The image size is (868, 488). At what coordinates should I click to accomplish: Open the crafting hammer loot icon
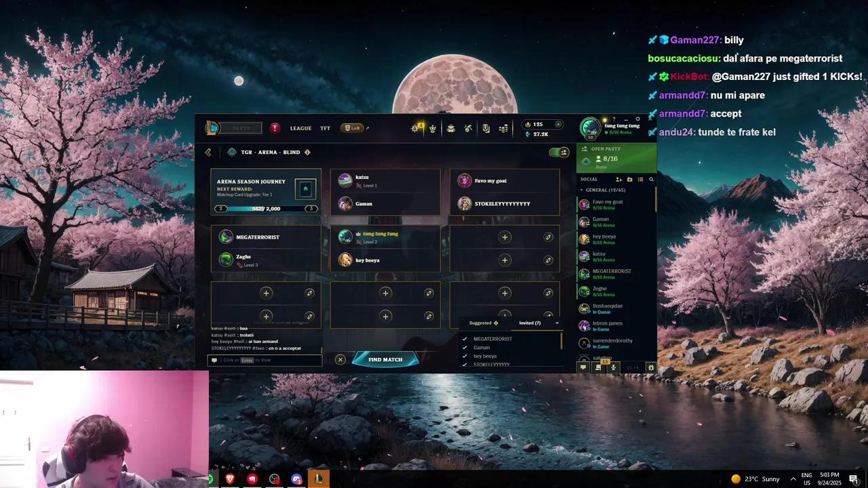[468, 128]
